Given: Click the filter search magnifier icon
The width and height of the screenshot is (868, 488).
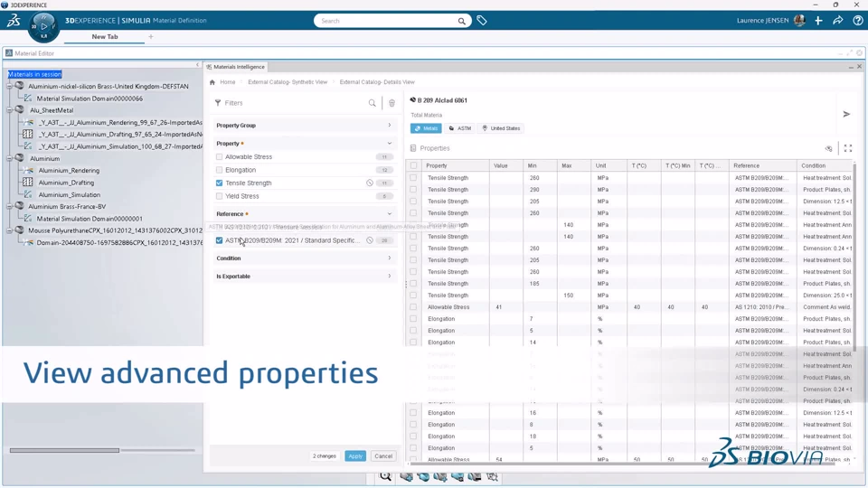Looking at the screenshot, I should (372, 103).
